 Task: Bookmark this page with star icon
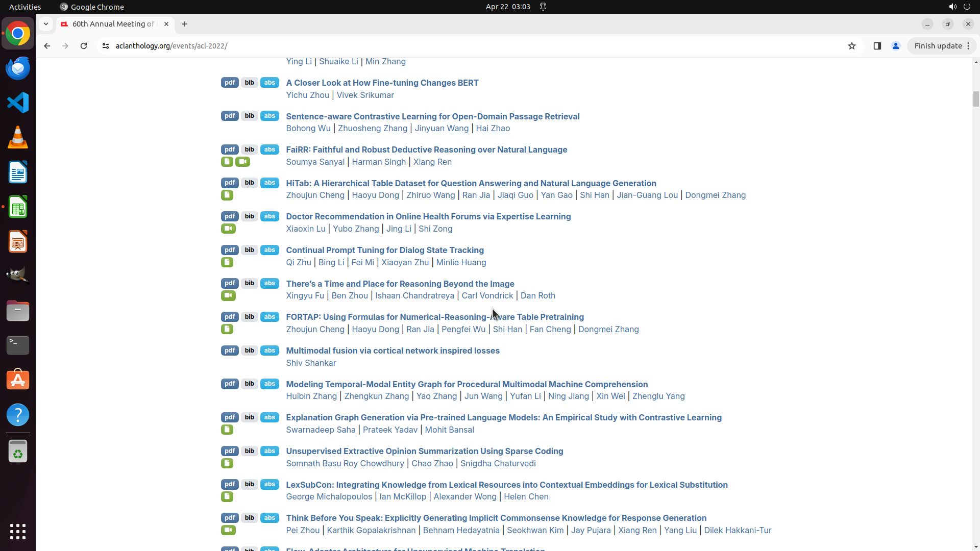(x=851, y=46)
